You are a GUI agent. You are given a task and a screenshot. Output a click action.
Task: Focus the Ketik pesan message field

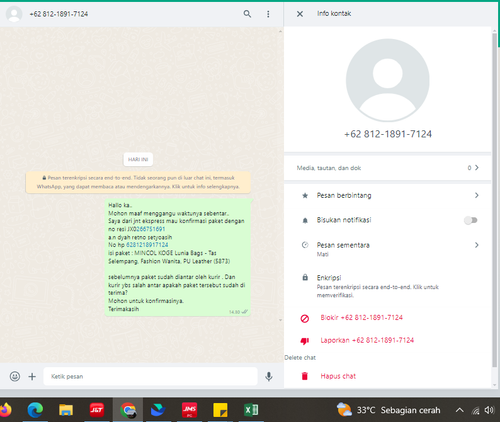[150, 376]
